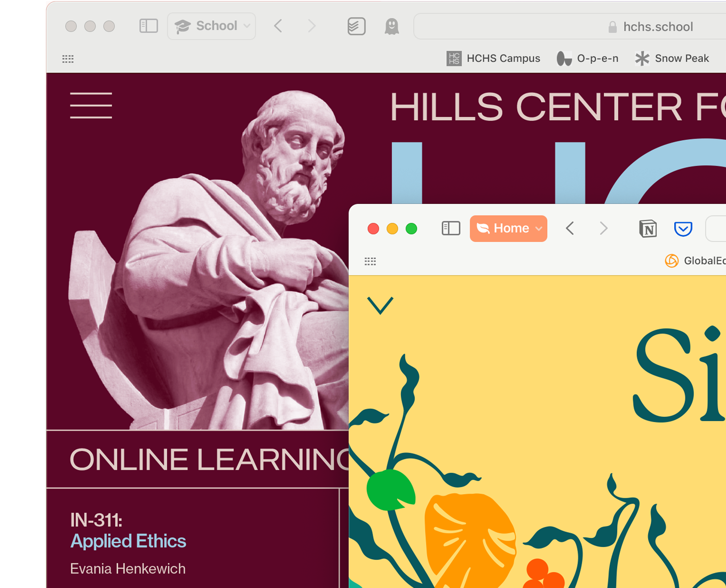The image size is (726, 588).
Task: Click the Pocket save icon
Action: (683, 229)
